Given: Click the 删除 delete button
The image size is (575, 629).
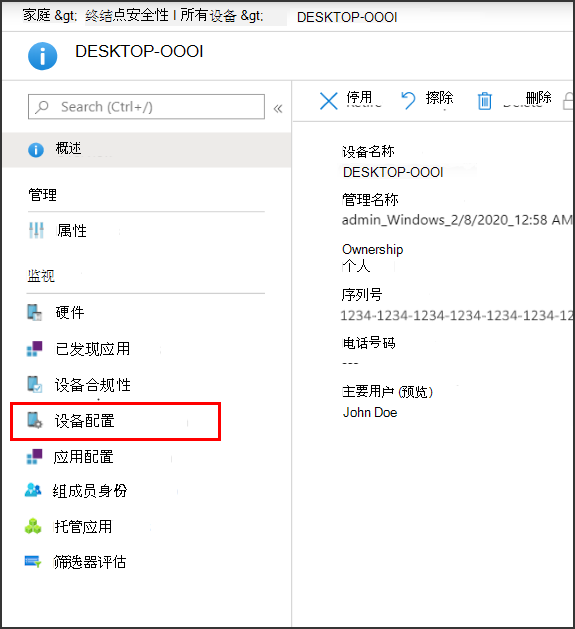Looking at the screenshot, I should [538, 97].
